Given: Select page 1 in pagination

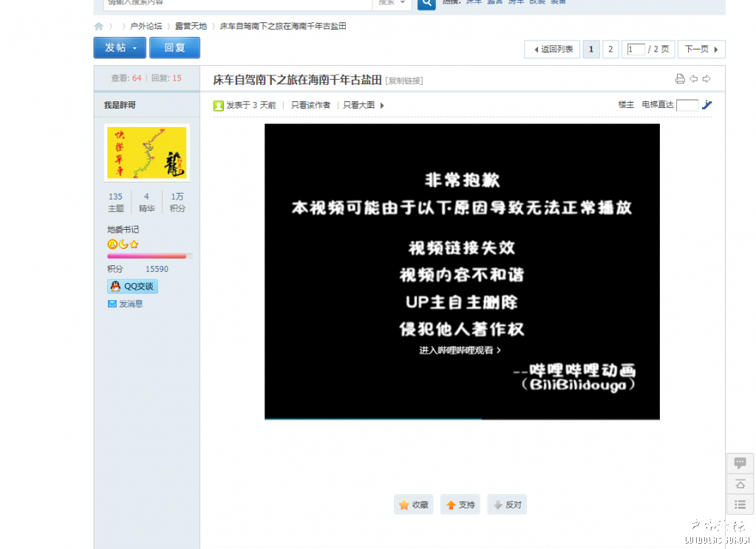Looking at the screenshot, I should pos(591,50).
